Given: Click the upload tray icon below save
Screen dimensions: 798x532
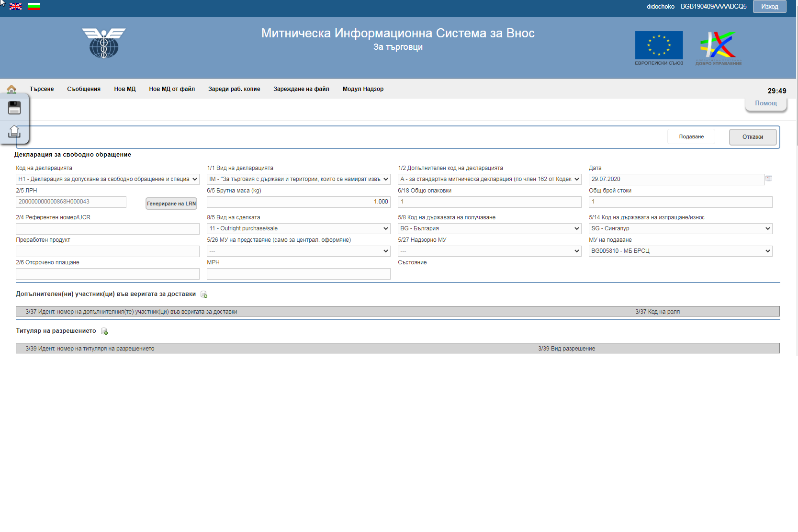Looking at the screenshot, I should pyautogui.click(x=14, y=131).
